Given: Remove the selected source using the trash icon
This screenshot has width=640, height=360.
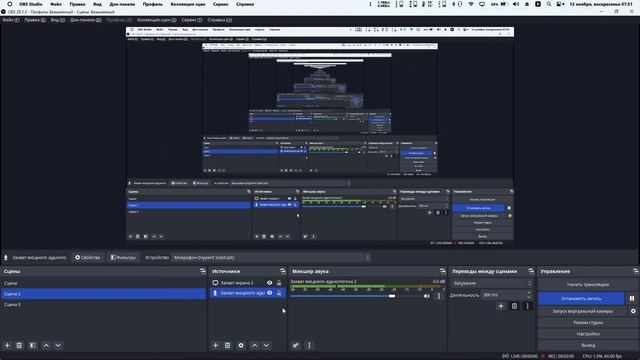Looking at the screenshot, I should [x=228, y=345].
